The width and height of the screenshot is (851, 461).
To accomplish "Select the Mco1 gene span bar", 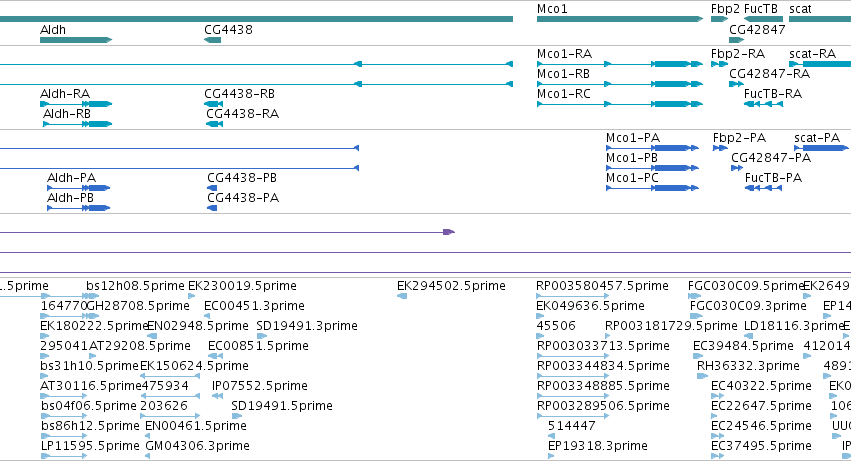I will tap(620, 19).
